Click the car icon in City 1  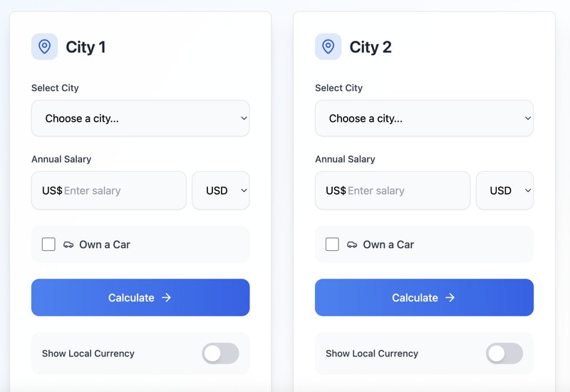(x=68, y=244)
